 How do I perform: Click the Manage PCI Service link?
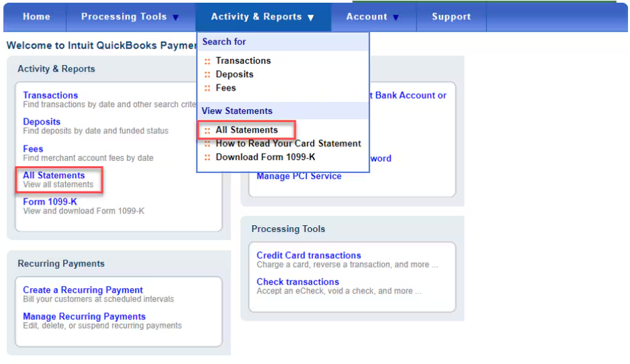coord(299,176)
